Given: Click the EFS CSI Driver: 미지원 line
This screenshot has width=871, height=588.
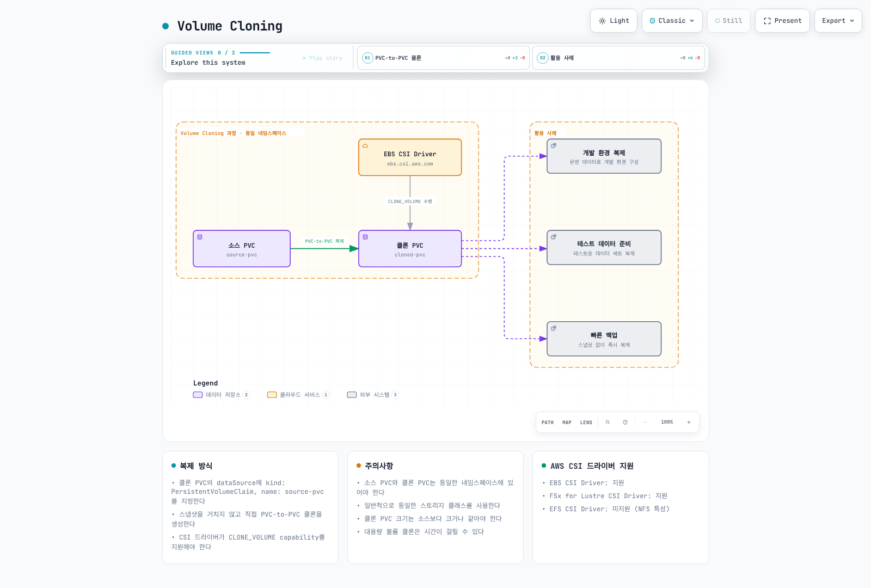Looking at the screenshot, I should 609,509.
